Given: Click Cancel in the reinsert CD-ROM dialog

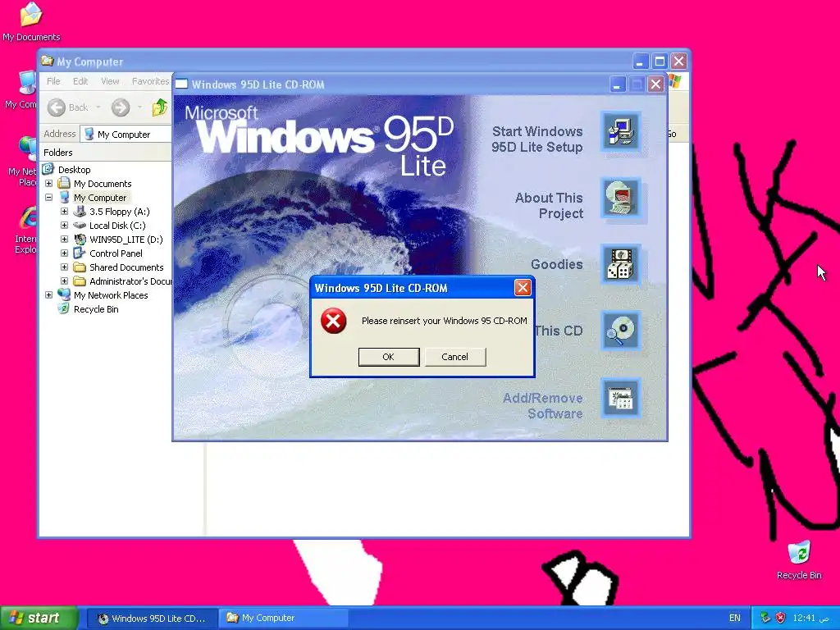Looking at the screenshot, I should 454,357.
